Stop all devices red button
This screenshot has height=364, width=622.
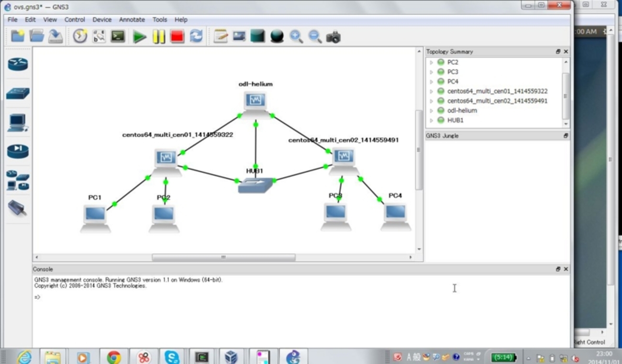(177, 36)
